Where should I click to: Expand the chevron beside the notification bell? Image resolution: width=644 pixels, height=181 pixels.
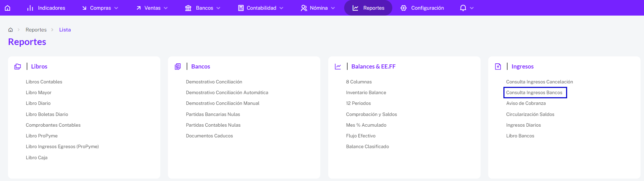[x=472, y=8]
